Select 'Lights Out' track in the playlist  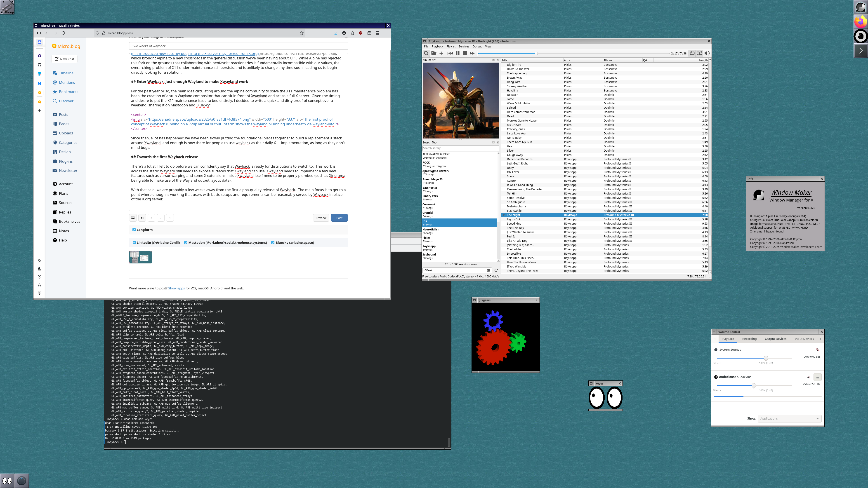point(604,219)
